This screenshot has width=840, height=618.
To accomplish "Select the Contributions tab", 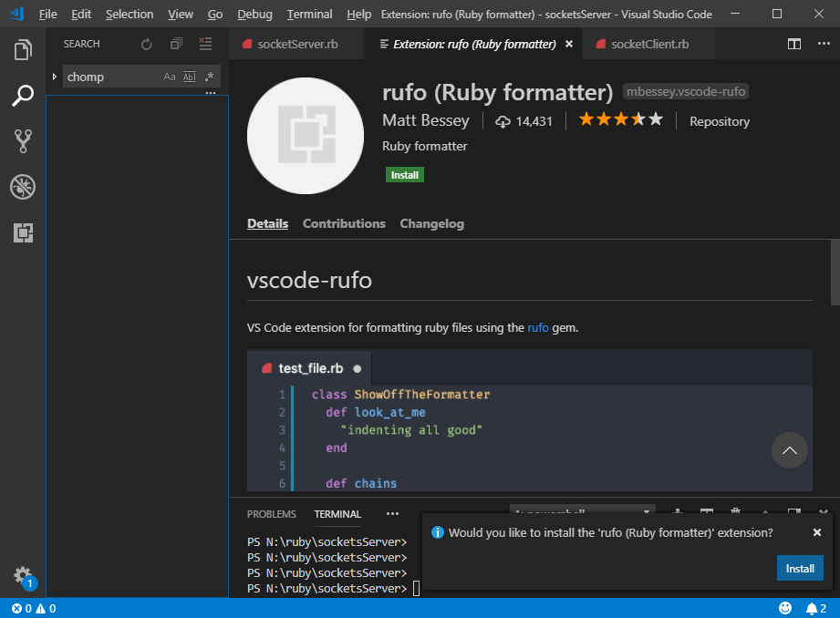I will 344,224.
